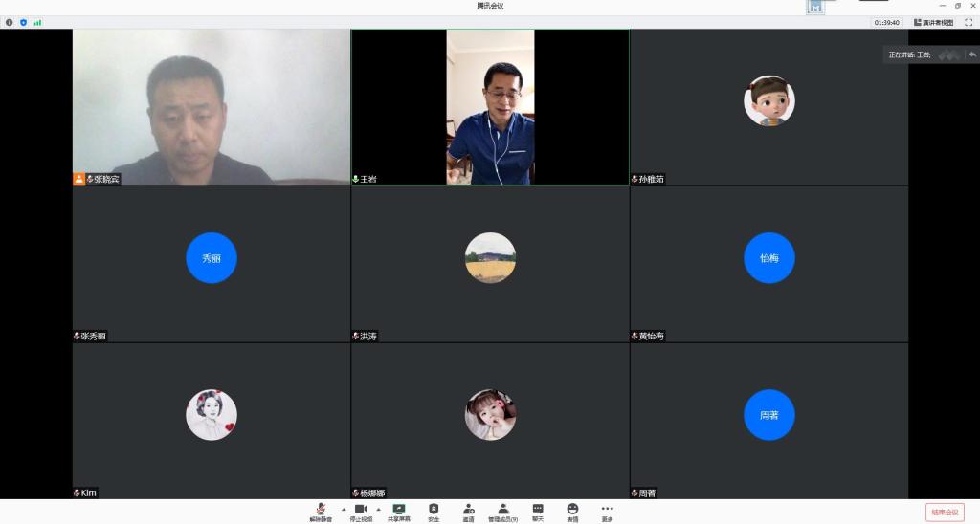Click the red 结束会议 end meeting button
Screen dimensions: 980x524
coord(944,513)
